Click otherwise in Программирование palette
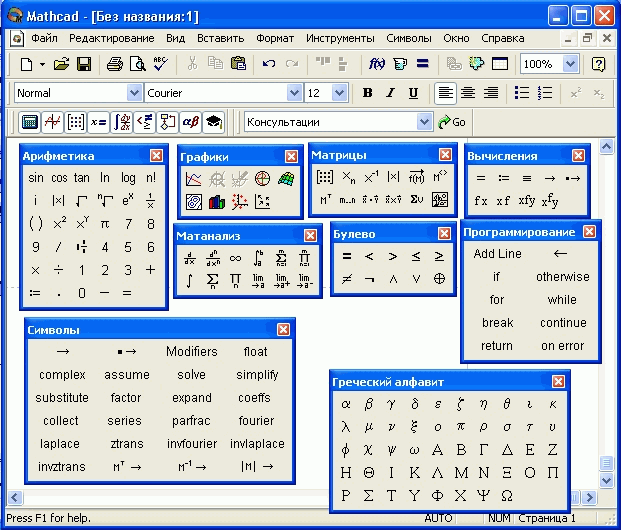 click(562, 276)
